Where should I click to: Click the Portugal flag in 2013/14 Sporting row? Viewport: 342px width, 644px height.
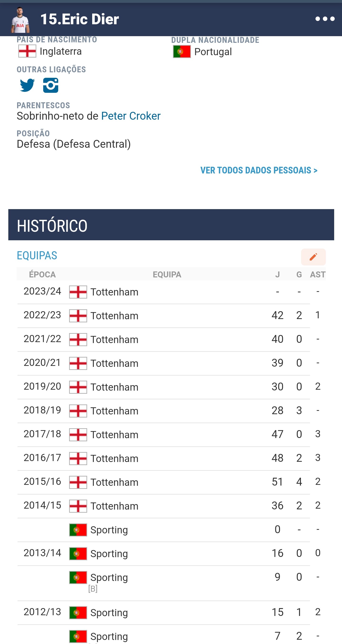[x=78, y=554]
